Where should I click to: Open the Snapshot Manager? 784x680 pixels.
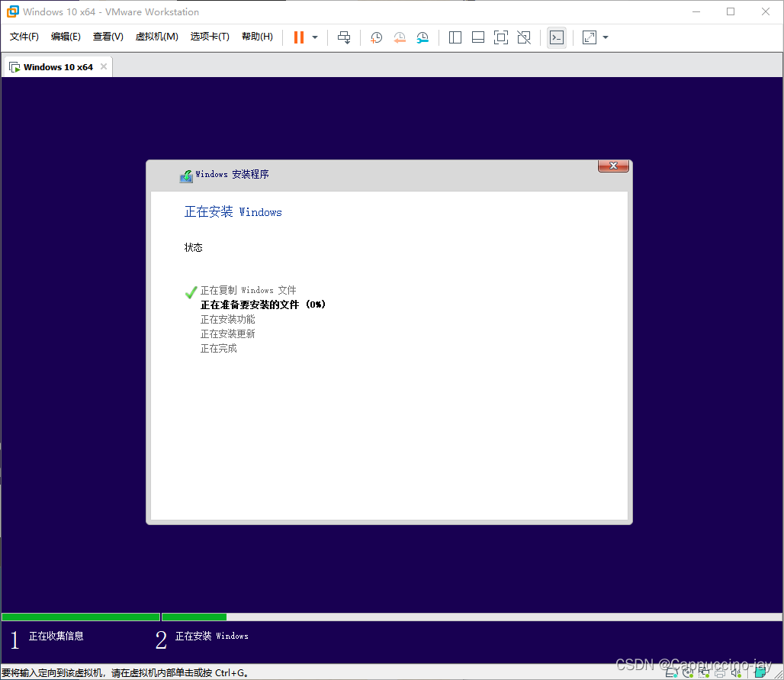click(x=423, y=37)
